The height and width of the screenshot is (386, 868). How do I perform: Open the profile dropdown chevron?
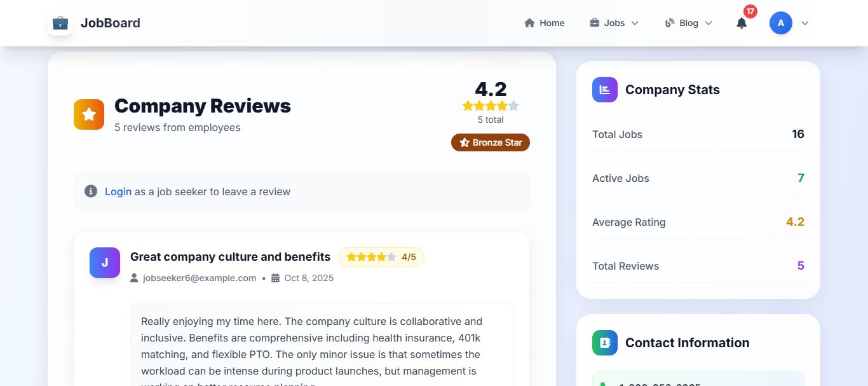(805, 23)
